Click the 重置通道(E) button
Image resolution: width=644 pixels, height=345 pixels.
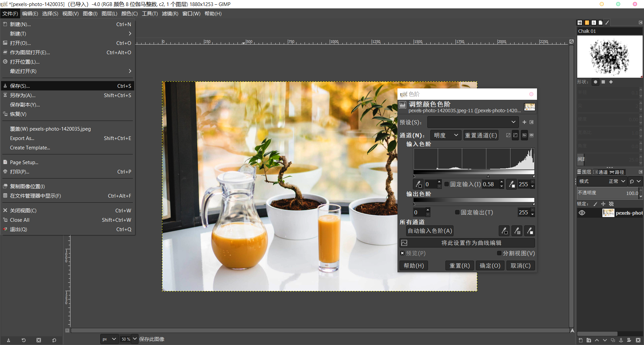coord(481,135)
